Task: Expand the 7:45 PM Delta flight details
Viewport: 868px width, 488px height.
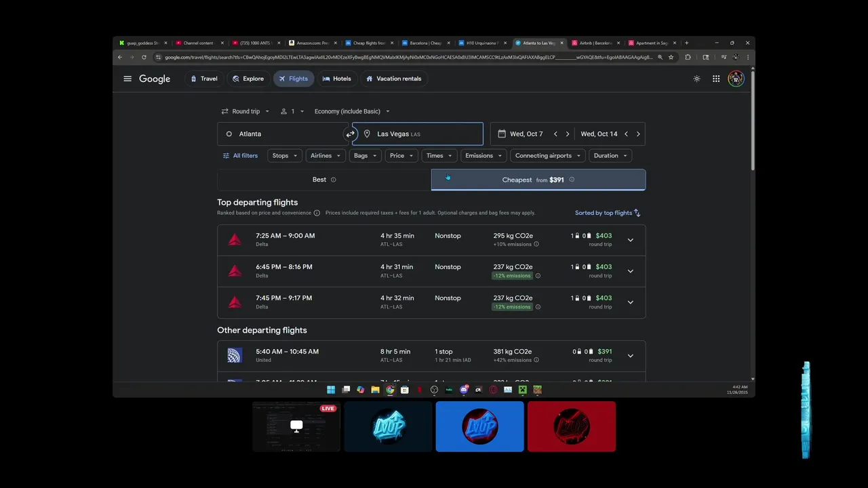Action: point(630,302)
